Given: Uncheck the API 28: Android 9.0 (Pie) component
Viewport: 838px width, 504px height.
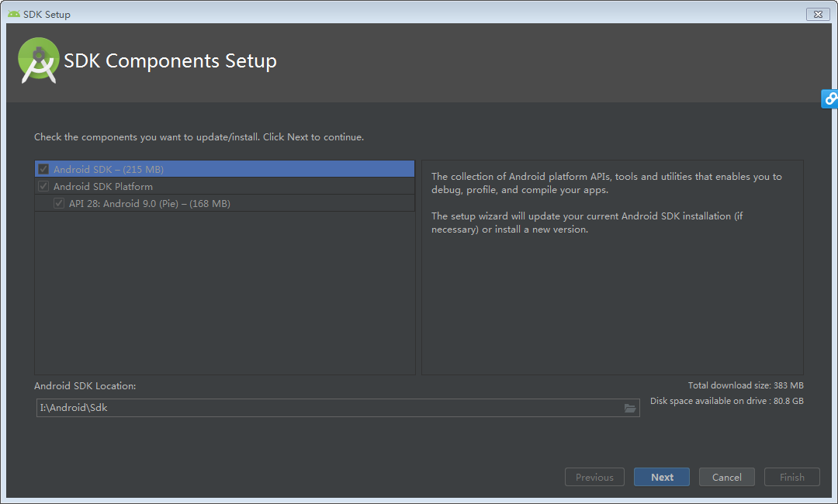Looking at the screenshot, I should (59, 203).
